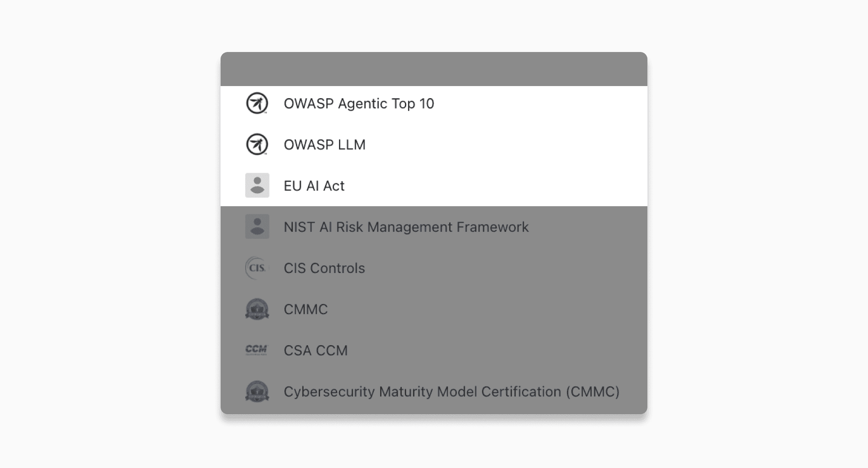Click the Cybersecurity Maturity Model Certification badge icon
The image size is (868, 468).
point(257,391)
